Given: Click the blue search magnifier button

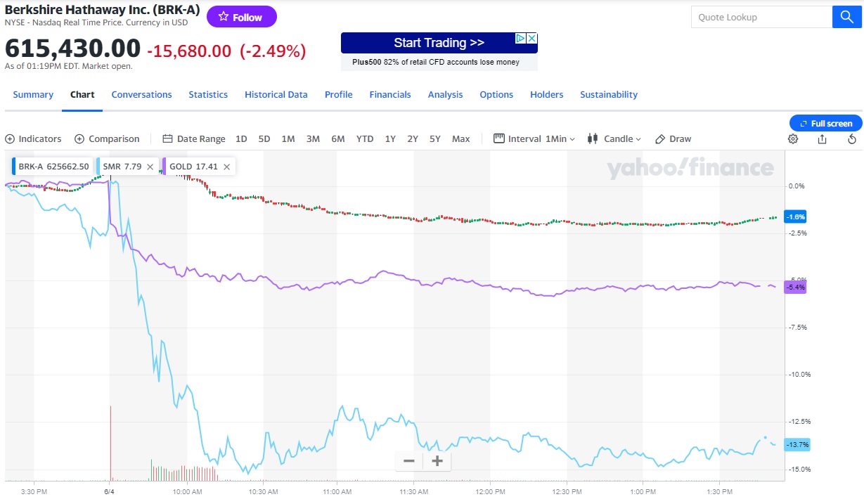Looking at the screenshot, I should click(847, 17).
